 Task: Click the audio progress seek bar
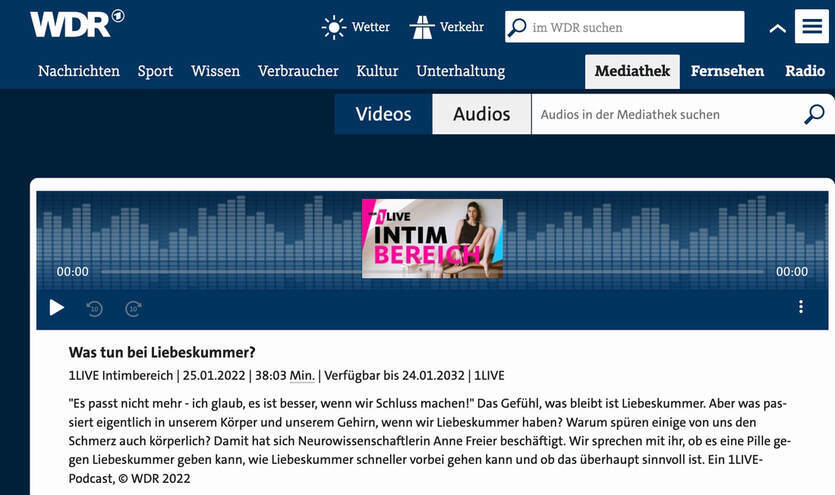click(432, 272)
